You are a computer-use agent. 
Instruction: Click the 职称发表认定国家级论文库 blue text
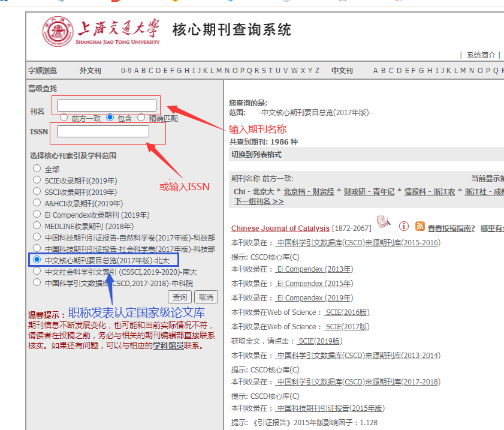137,312
